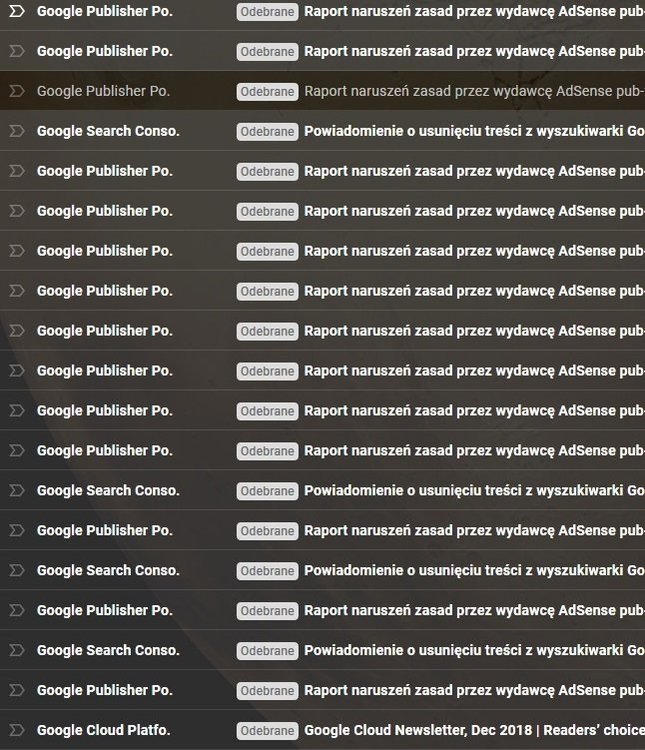
Task: Toggle importance marker on the read Google Publisher email
Action: coord(16,91)
